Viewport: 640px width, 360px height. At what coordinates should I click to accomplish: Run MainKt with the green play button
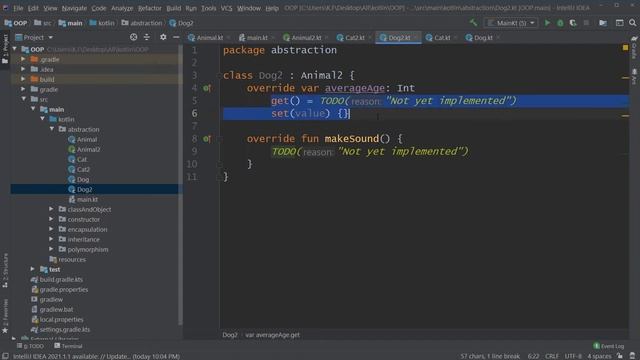(x=547, y=23)
